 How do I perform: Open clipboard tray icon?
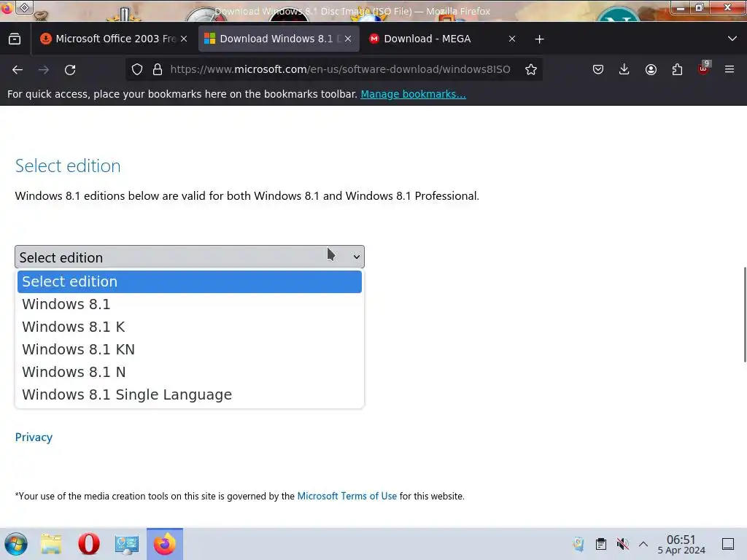[601, 544]
